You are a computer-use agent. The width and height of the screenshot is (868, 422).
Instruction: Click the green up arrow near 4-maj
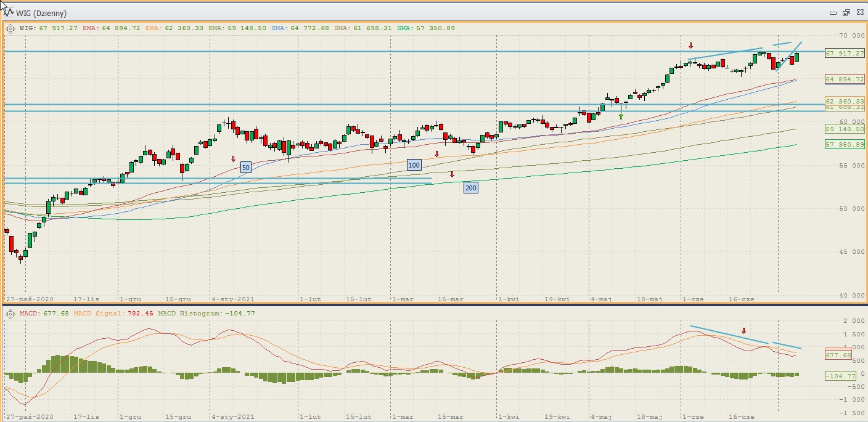click(621, 116)
